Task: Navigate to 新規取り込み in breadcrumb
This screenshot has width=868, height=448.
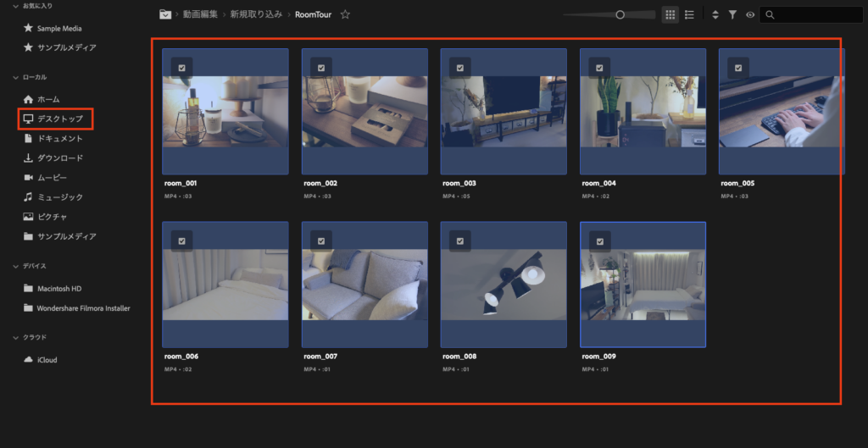Action: [256, 14]
